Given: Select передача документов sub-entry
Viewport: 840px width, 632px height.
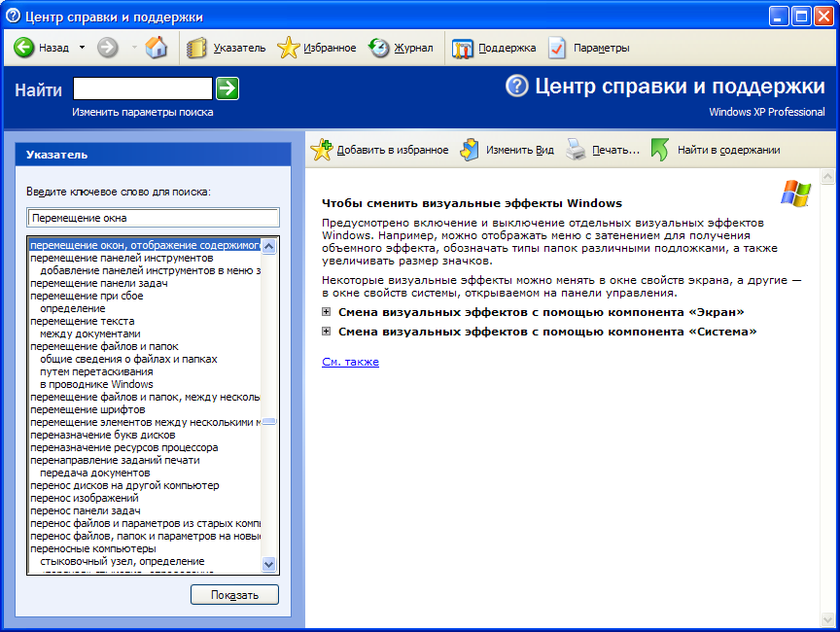Looking at the screenshot, I should coord(95,473).
